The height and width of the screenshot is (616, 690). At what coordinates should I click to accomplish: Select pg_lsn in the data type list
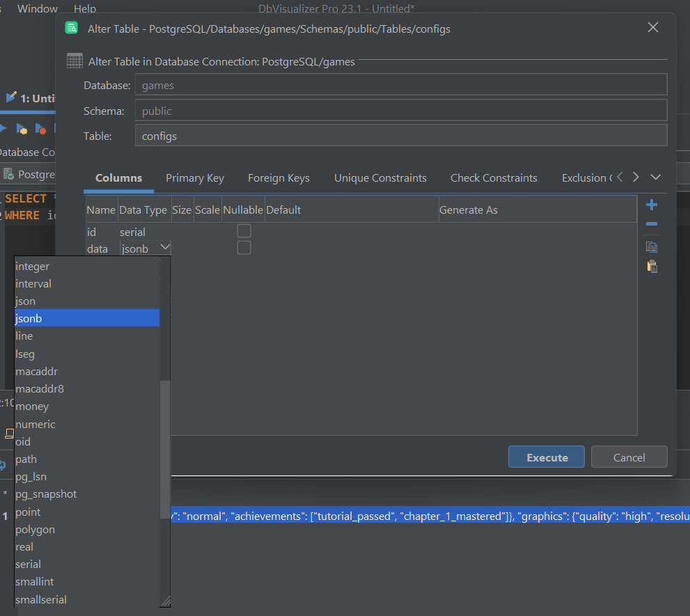tap(87, 477)
